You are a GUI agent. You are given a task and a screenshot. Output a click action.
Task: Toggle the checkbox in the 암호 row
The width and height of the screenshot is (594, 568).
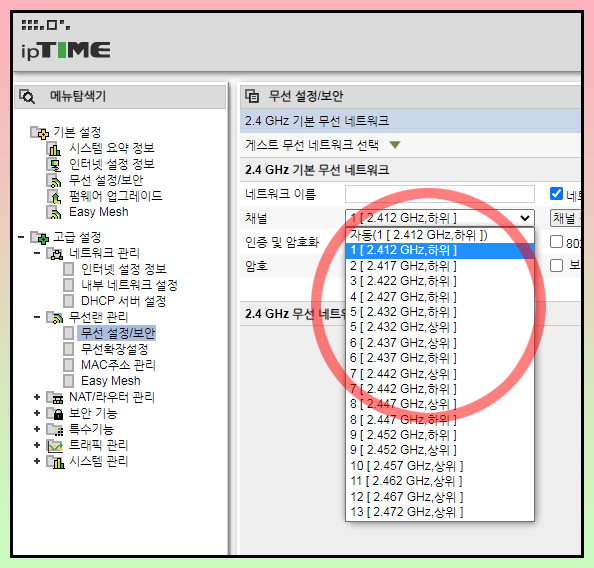556,265
